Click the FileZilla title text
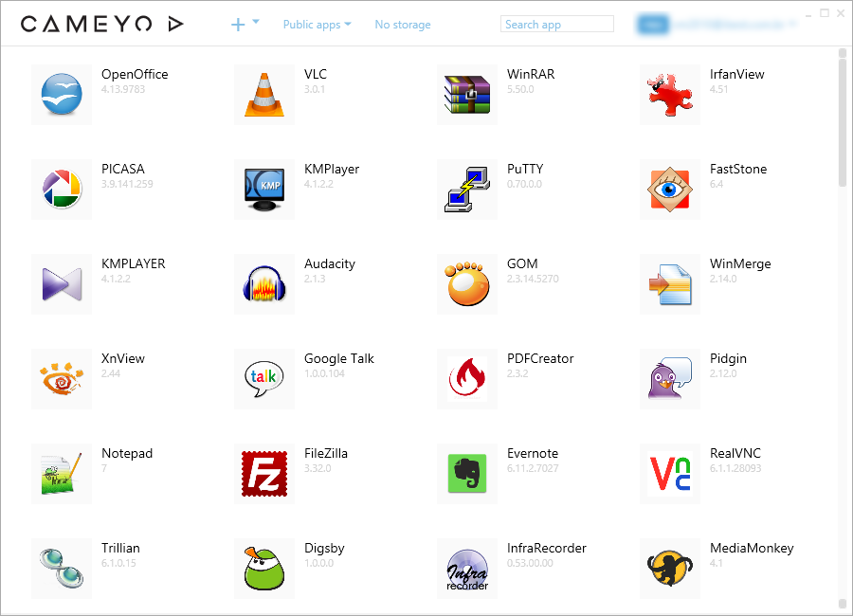The height and width of the screenshot is (616, 853). coord(326,453)
